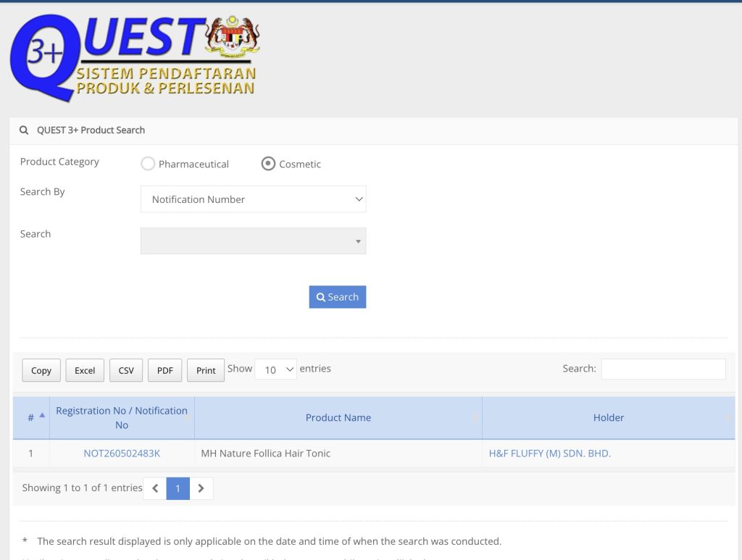Image resolution: width=742 pixels, height=560 pixels.
Task: Copy table results with Copy button
Action: (41, 370)
